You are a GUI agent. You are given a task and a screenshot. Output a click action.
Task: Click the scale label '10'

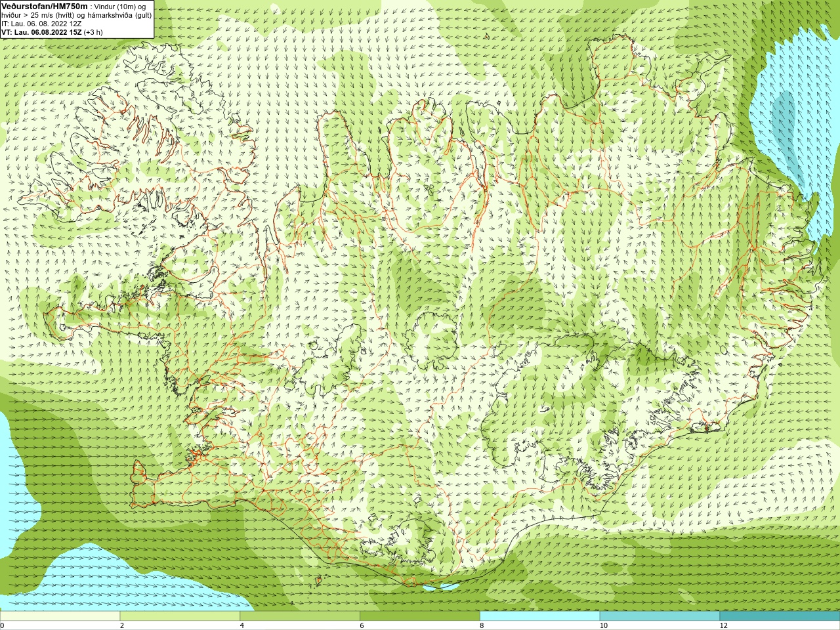tap(603, 625)
